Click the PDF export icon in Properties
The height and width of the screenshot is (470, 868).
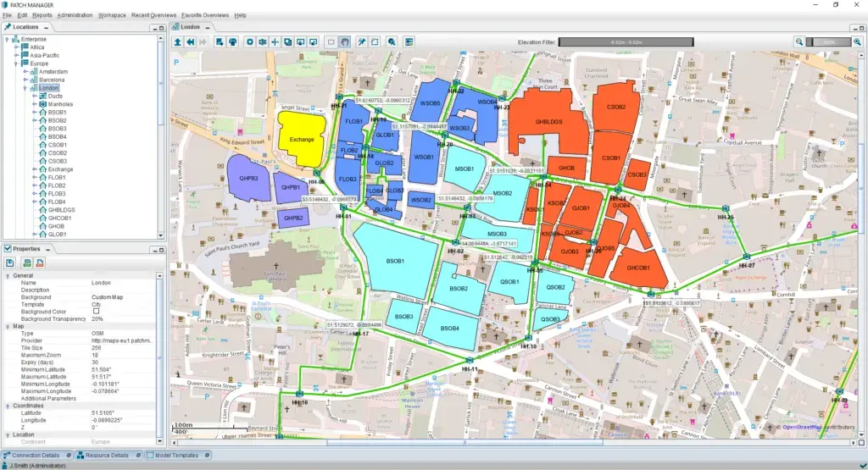(39, 263)
